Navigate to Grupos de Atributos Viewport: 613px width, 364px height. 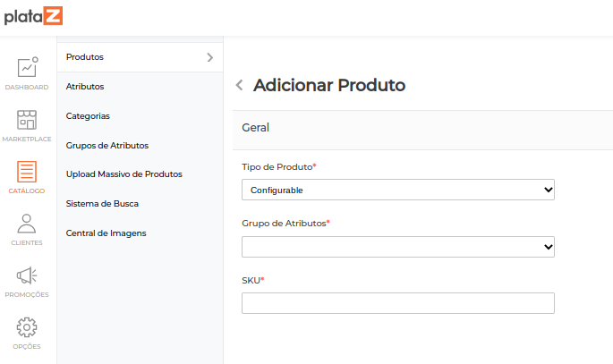coord(106,145)
